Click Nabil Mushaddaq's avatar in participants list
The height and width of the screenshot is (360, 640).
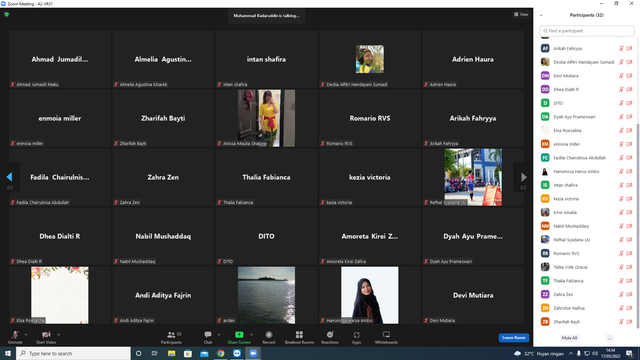tap(545, 226)
